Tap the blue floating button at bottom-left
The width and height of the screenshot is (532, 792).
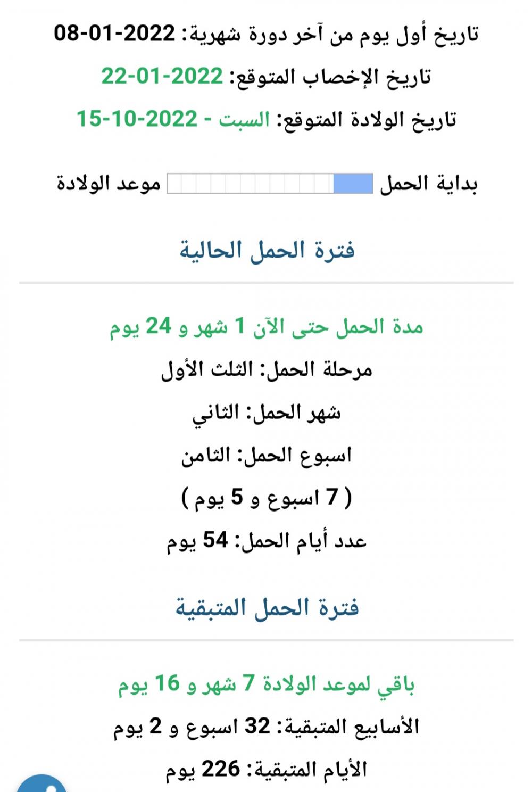click(41, 783)
